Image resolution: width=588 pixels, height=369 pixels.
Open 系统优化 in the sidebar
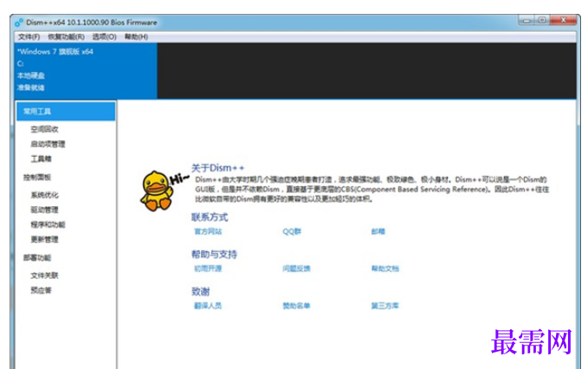point(45,195)
